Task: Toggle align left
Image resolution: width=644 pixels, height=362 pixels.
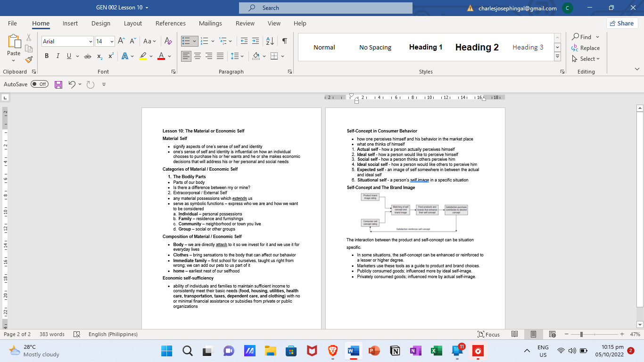Action: (x=186, y=56)
